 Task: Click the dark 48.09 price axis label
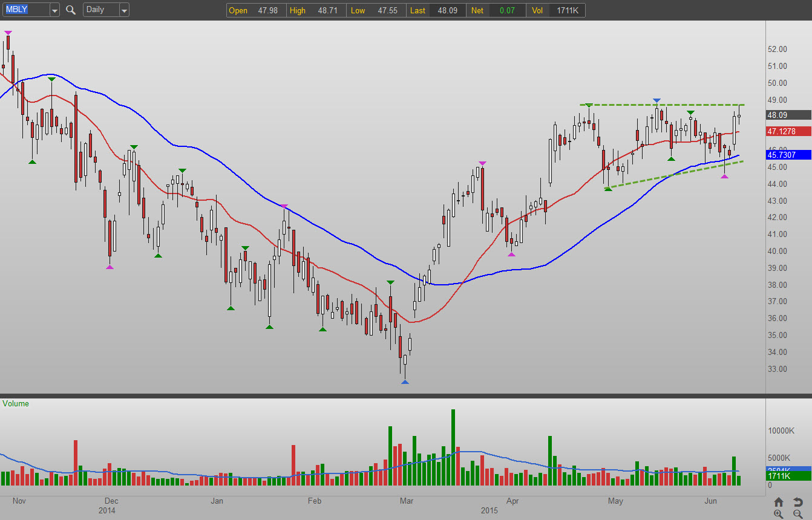click(789, 115)
